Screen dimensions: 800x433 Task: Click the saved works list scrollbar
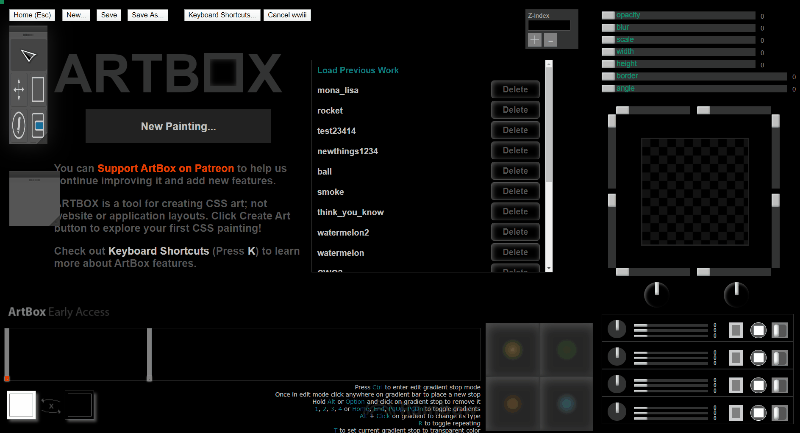pyautogui.click(x=549, y=166)
